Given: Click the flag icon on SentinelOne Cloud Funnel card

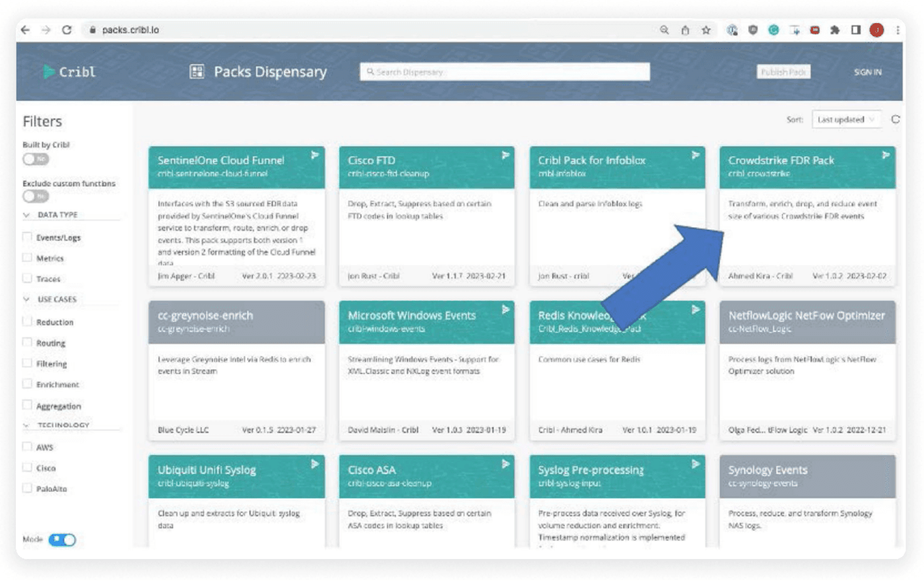Looking at the screenshot, I should click(315, 155).
